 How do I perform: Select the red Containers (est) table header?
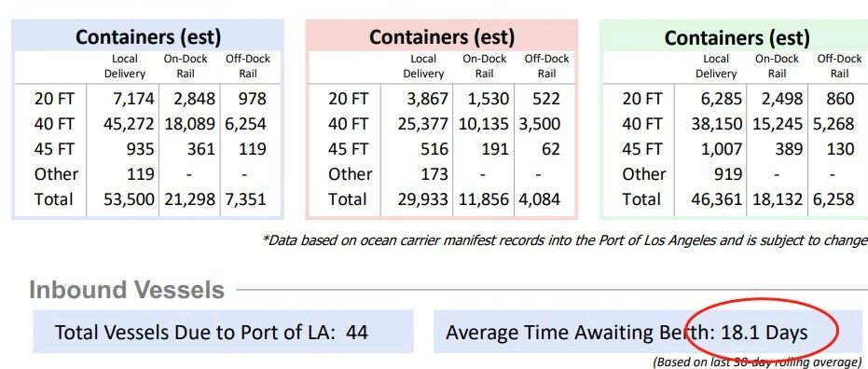coord(442,37)
